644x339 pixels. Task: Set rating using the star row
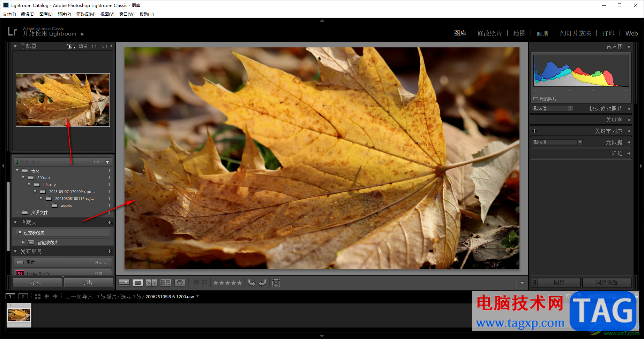[227, 283]
